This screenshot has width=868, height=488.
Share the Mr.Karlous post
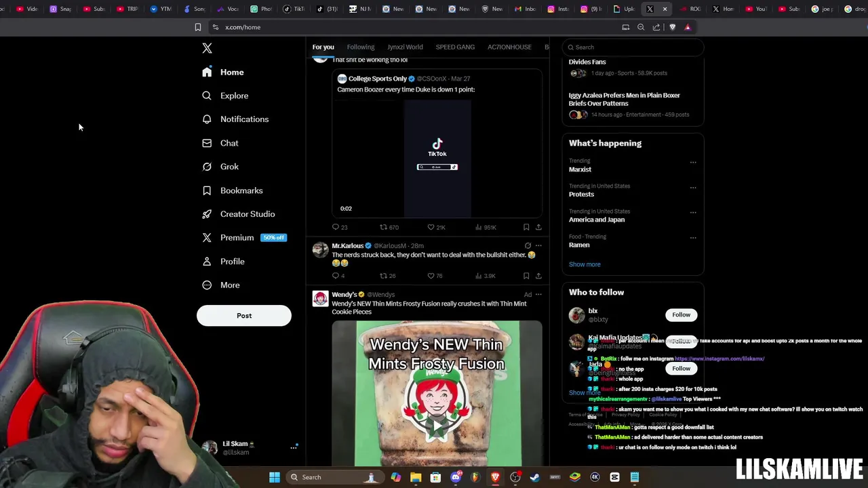538,276
